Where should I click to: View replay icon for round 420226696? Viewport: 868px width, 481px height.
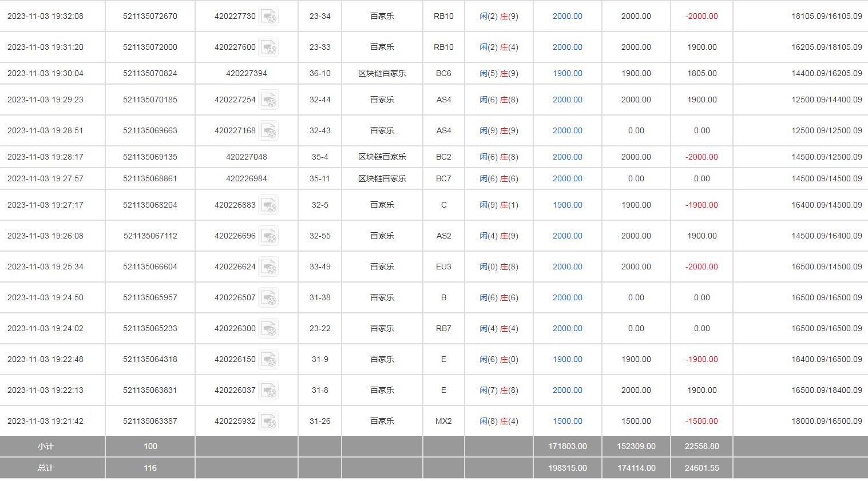point(268,236)
